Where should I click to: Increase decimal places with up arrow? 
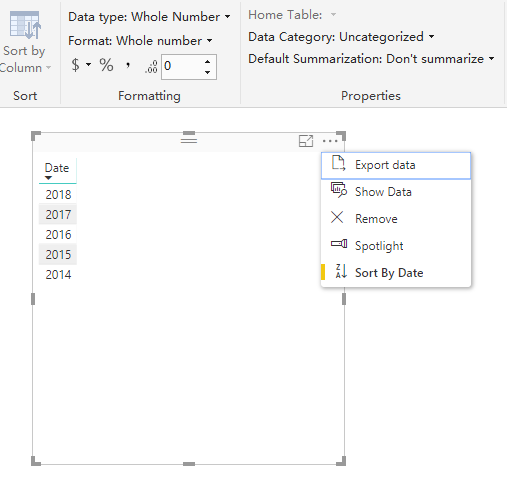[208, 62]
